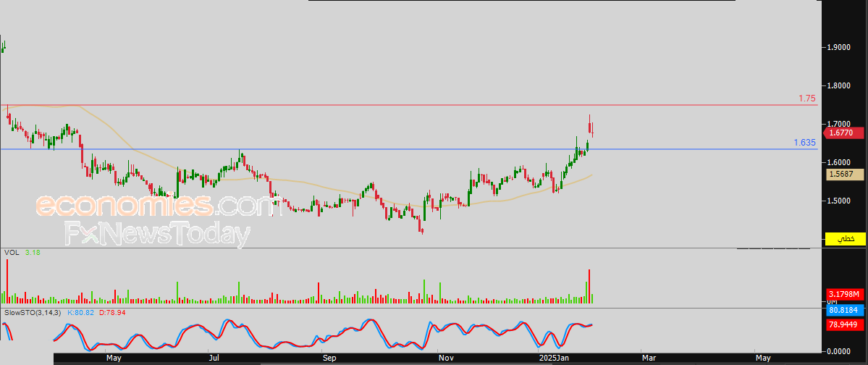
Task: Click the red 78.9449 stochastic value tag
Action: click(x=845, y=324)
